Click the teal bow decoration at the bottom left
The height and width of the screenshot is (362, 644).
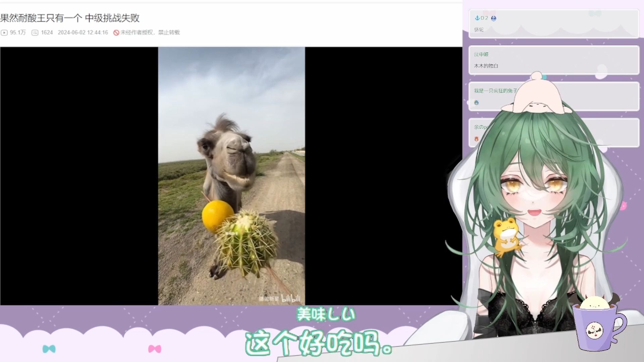point(49,349)
